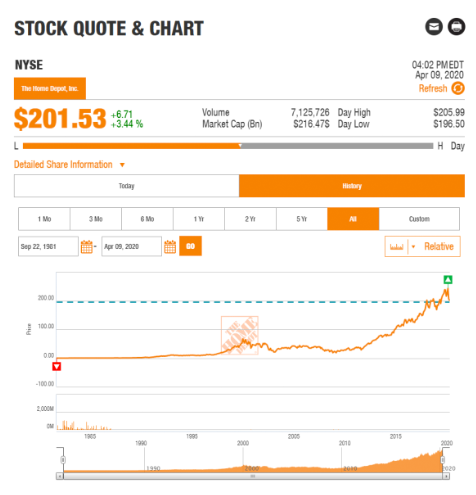Click the green high marker on chart
Screen dimensions: 476x495
coord(448,279)
